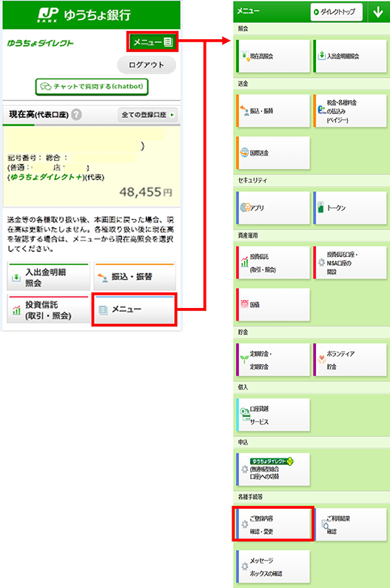The image size is (390, 588).
Task: Select 国際送金 menu tile
Action: click(x=273, y=153)
